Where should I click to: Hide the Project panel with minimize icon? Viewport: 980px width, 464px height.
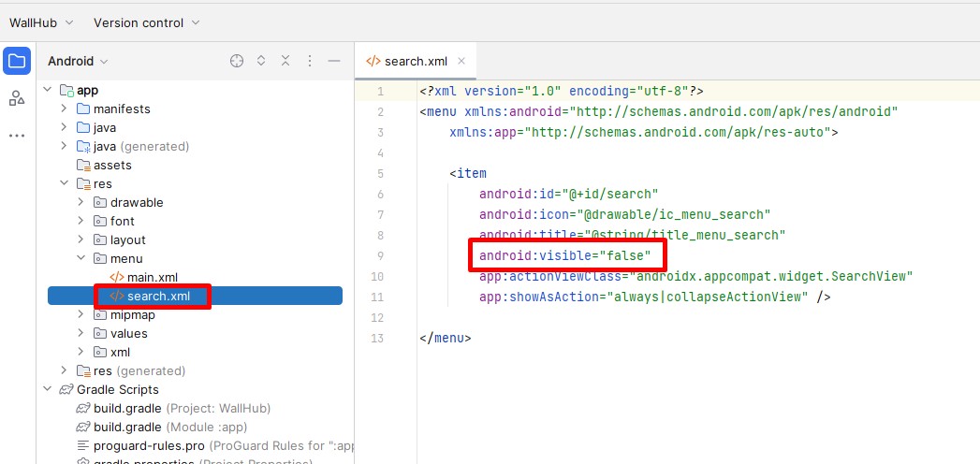click(334, 61)
